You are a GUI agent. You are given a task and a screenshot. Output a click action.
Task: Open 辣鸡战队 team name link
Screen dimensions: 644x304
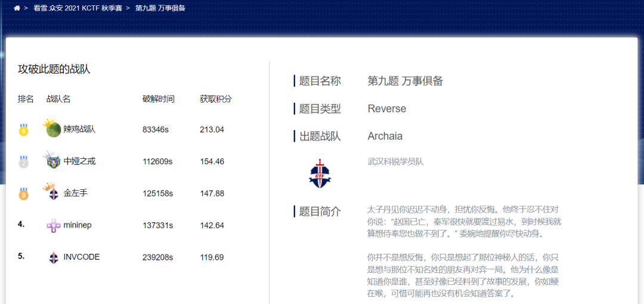pyautogui.click(x=79, y=129)
